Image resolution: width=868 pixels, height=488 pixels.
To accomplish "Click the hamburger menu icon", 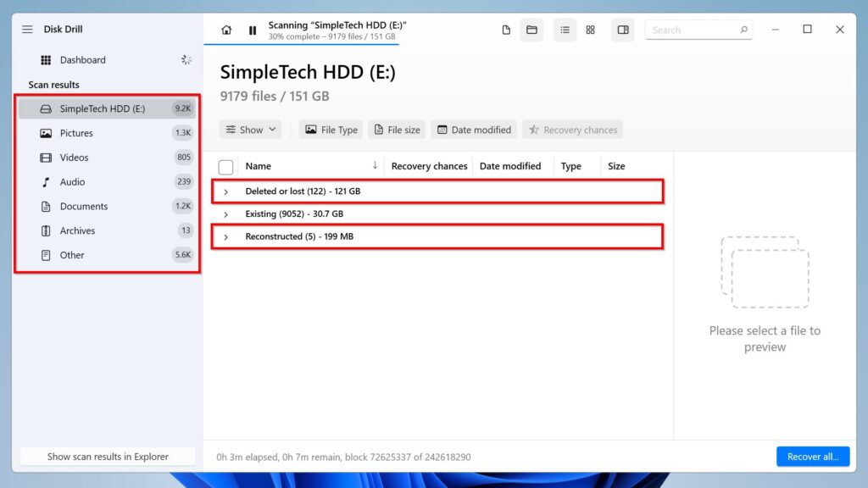I will (x=27, y=30).
